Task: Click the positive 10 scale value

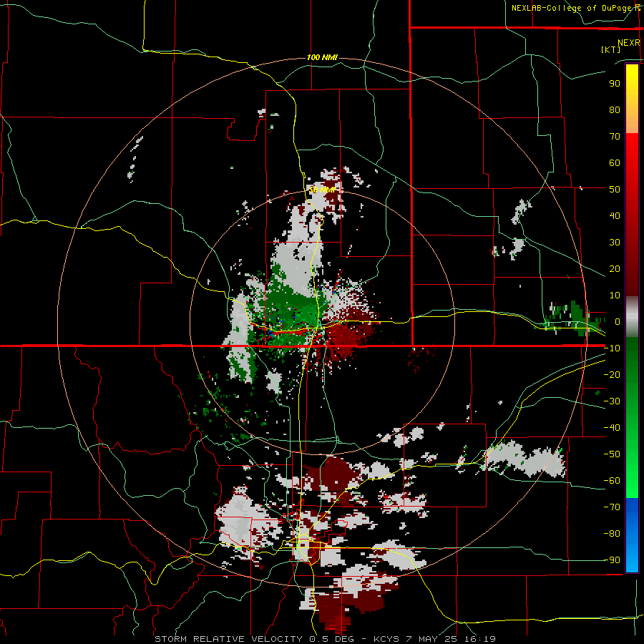Action: click(615, 296)
